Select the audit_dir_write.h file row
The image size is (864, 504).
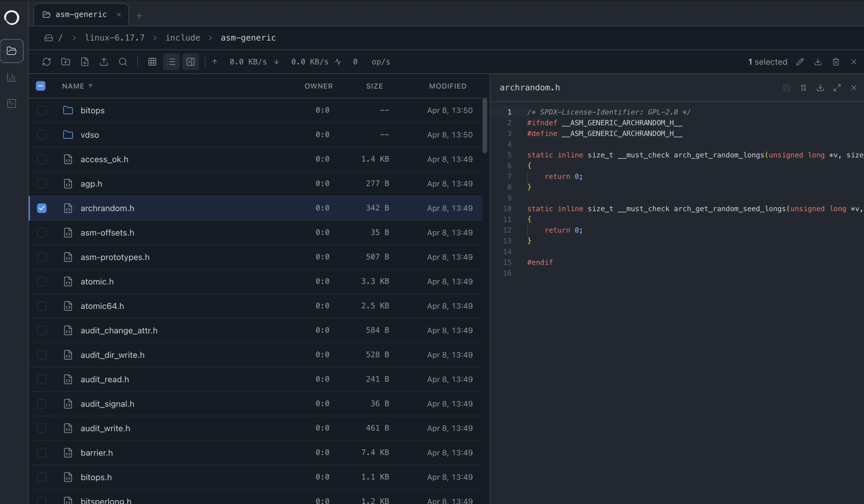pos(256,355)
